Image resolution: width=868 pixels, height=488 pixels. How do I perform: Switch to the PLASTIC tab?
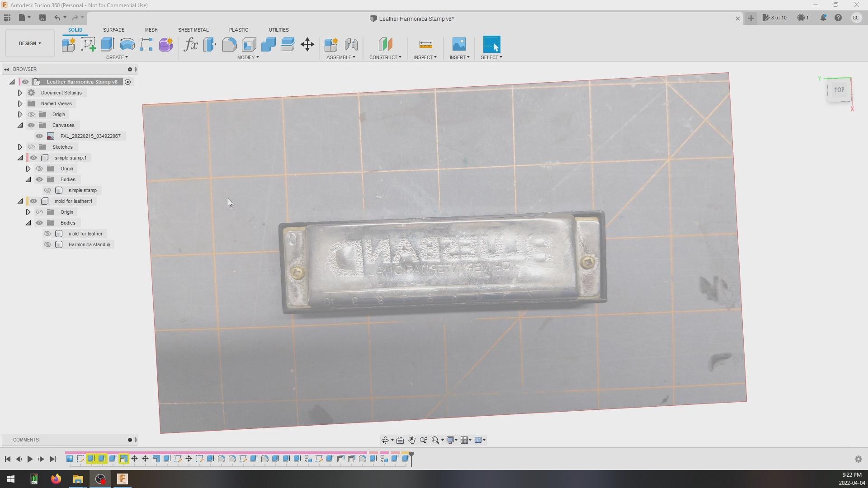(238, 30)
